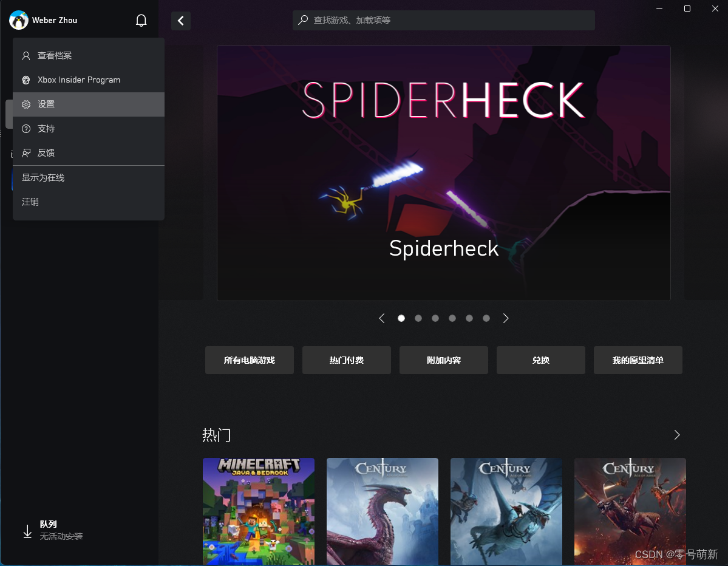Click the 查看档案 person icon
The image size is (728, 566).
(x=26, y=56)
